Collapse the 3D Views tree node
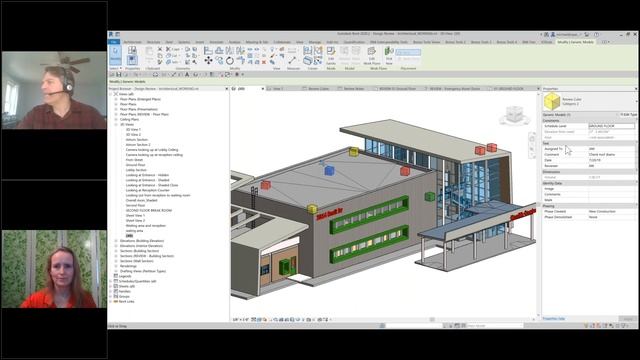 [x=116, y=124]
